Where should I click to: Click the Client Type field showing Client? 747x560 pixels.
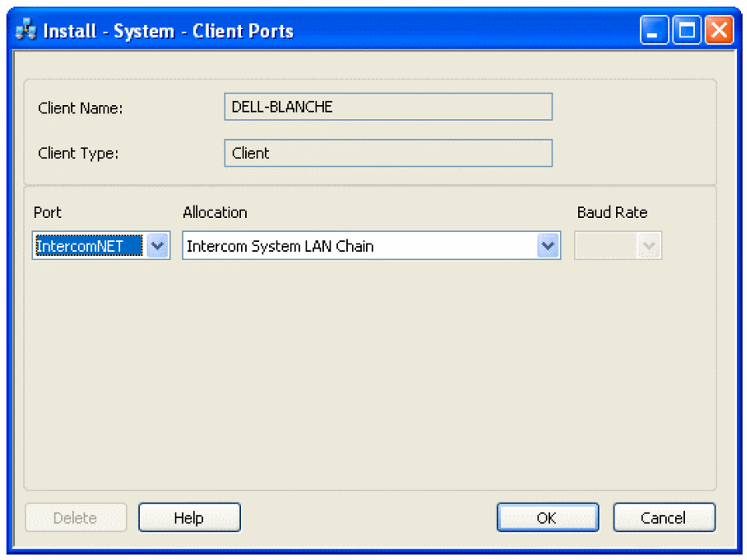click(388, 153)
